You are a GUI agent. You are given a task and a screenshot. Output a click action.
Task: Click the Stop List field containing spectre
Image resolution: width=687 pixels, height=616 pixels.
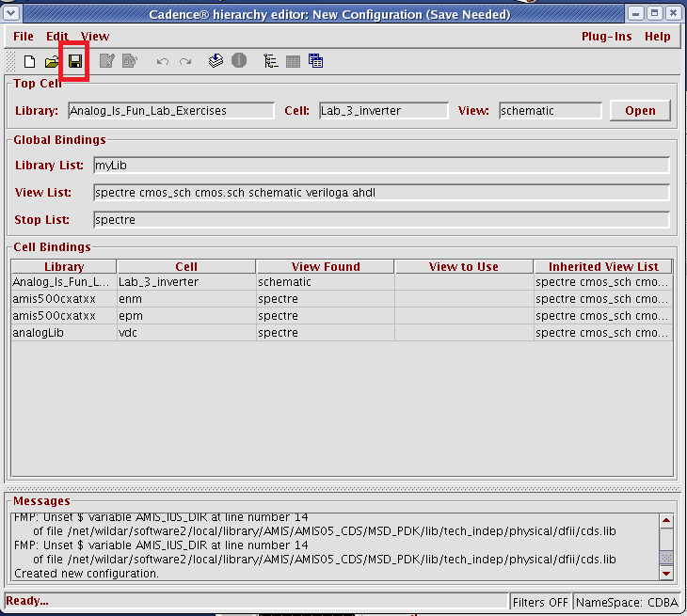point(382,220)
